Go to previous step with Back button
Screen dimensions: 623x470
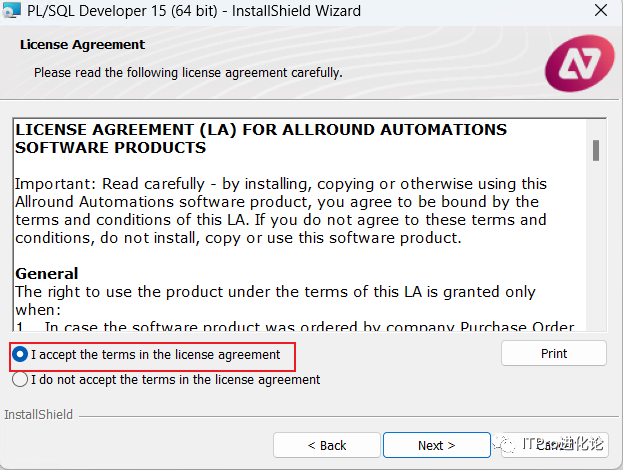tap(326, 445)
